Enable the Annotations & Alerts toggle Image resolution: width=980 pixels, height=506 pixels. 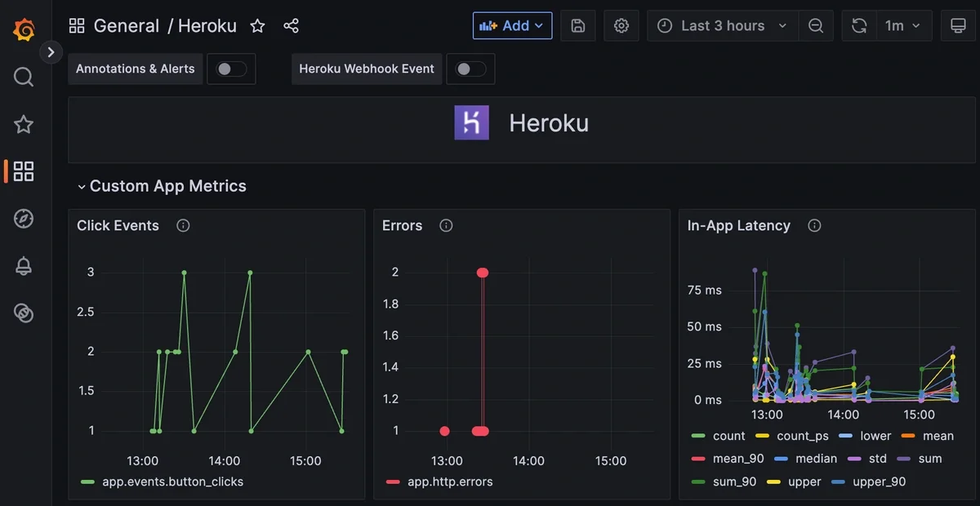[231, 69]
